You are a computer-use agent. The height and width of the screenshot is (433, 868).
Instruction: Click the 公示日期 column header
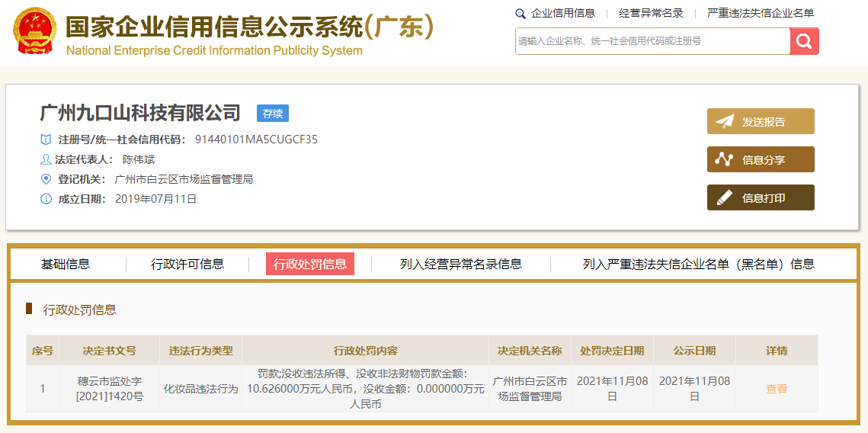click(x=694, y=351)
